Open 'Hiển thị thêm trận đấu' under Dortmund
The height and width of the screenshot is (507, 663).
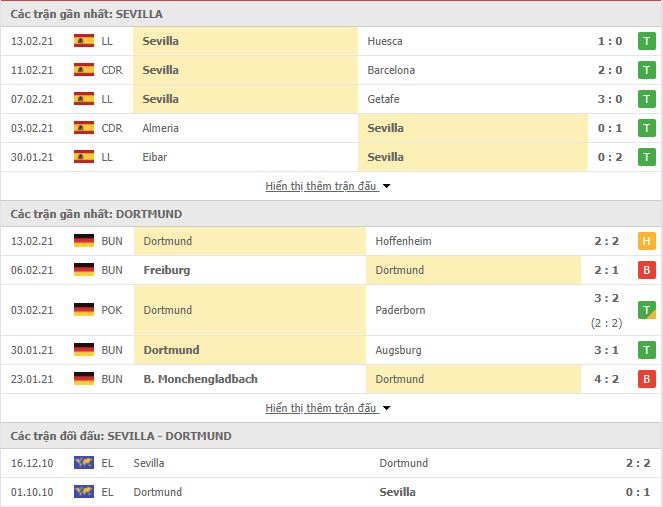coord(321,408)
